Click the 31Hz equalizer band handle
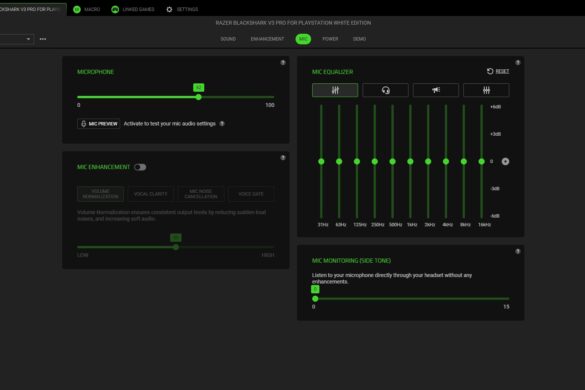 click(321, 161)
